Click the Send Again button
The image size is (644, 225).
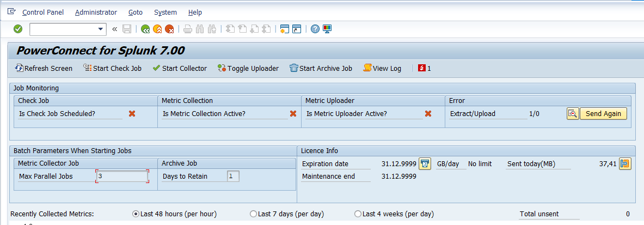point(603,114)
